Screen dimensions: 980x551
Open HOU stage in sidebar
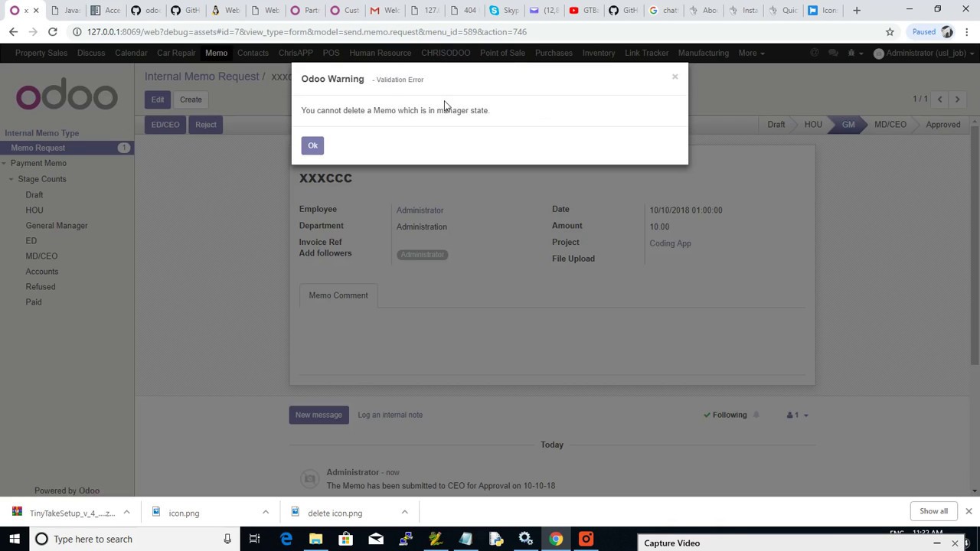pyautogui.click(x=34, y=210)
